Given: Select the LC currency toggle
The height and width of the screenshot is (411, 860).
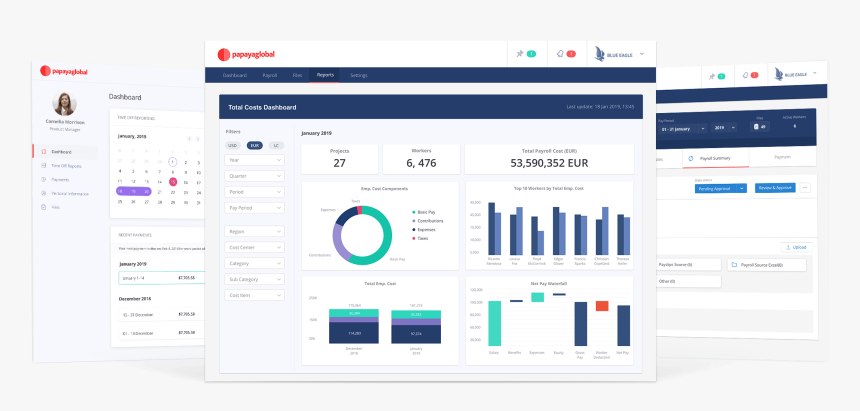Looking at the screenshot, I should coord(277,145).
